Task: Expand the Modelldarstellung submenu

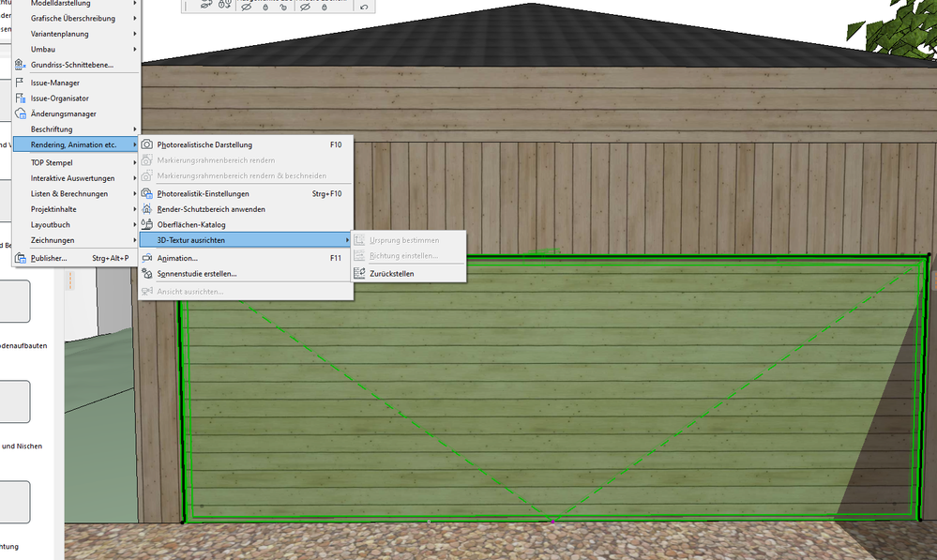Action: click(77, 4)
